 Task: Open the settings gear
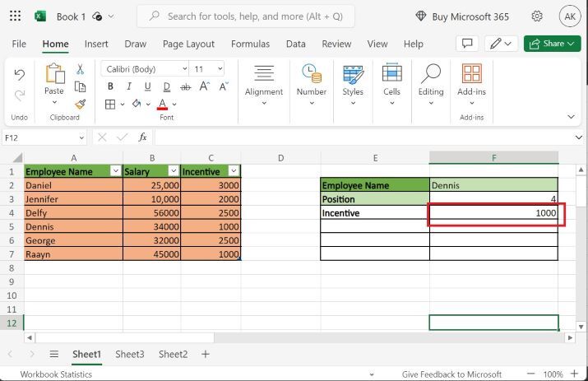[537, 16]
